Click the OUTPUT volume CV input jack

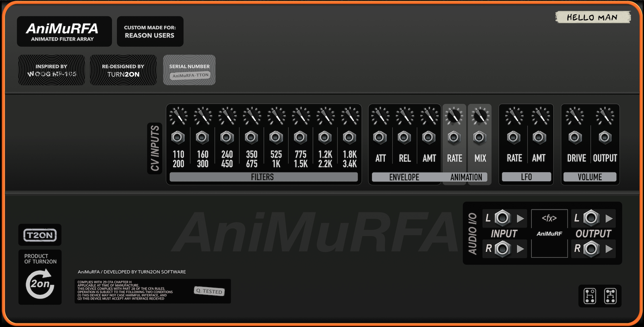(x=605, y=138)
